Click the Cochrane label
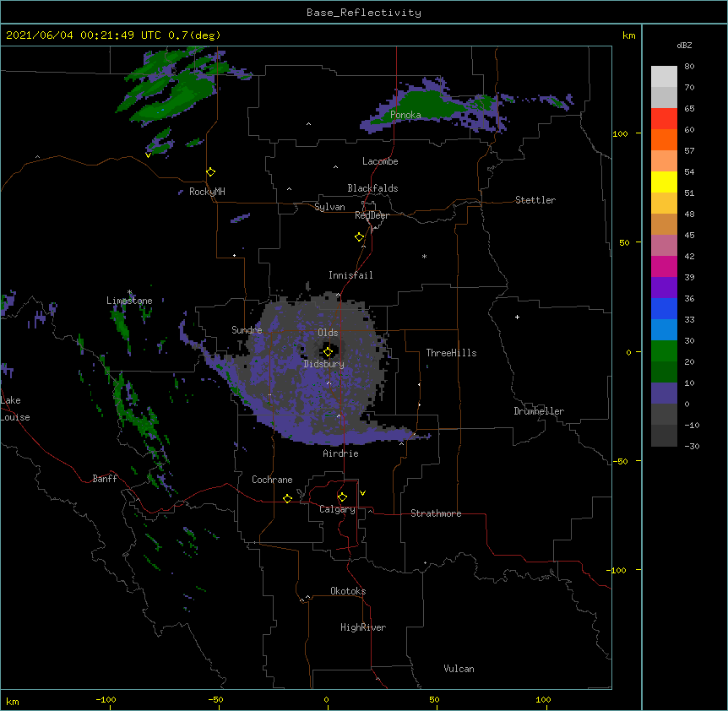The width and height of the screenshot is (728, 711). (x=272, y=480)
